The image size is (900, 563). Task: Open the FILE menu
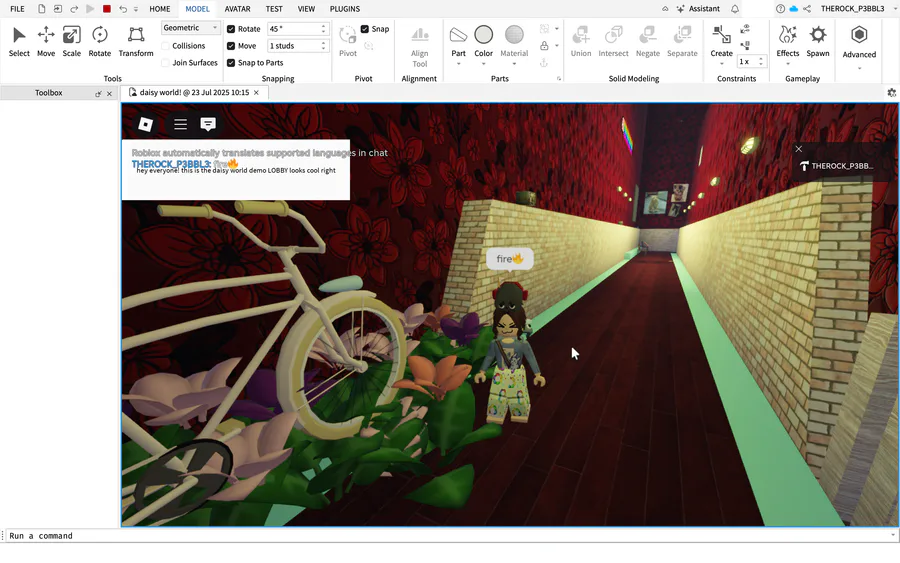[x=17, y=9]
